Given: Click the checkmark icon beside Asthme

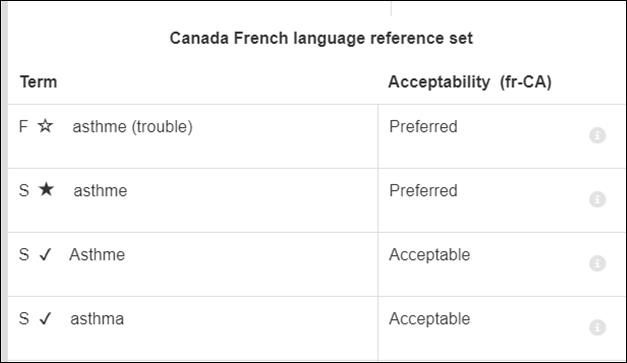Looking at the screenshot, I should click(45, 254).
